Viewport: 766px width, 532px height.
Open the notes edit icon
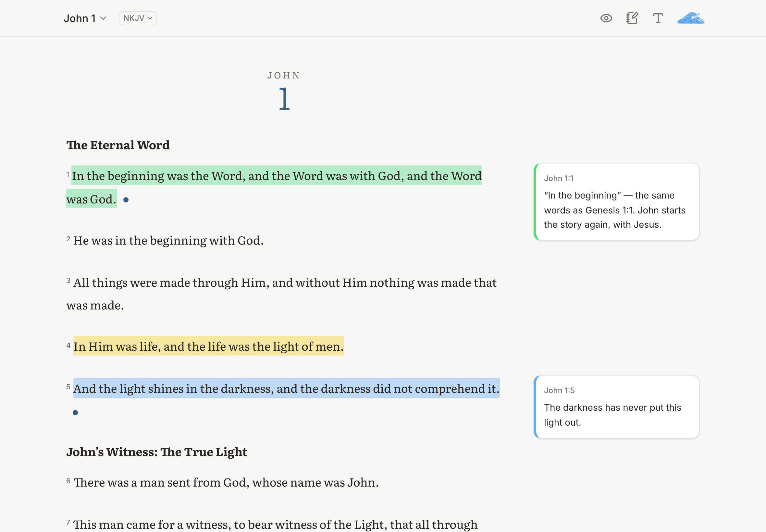[632, 18]
